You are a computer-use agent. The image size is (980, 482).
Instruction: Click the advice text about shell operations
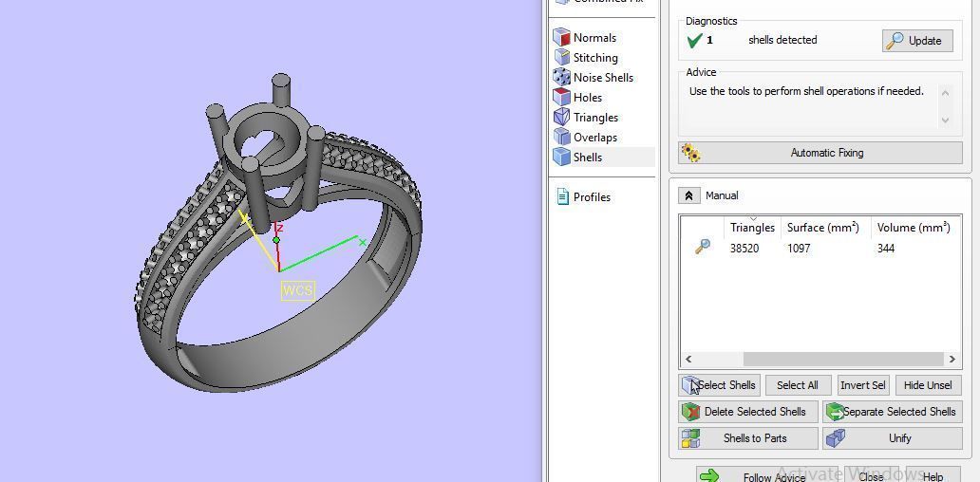[x=806, y=91]
